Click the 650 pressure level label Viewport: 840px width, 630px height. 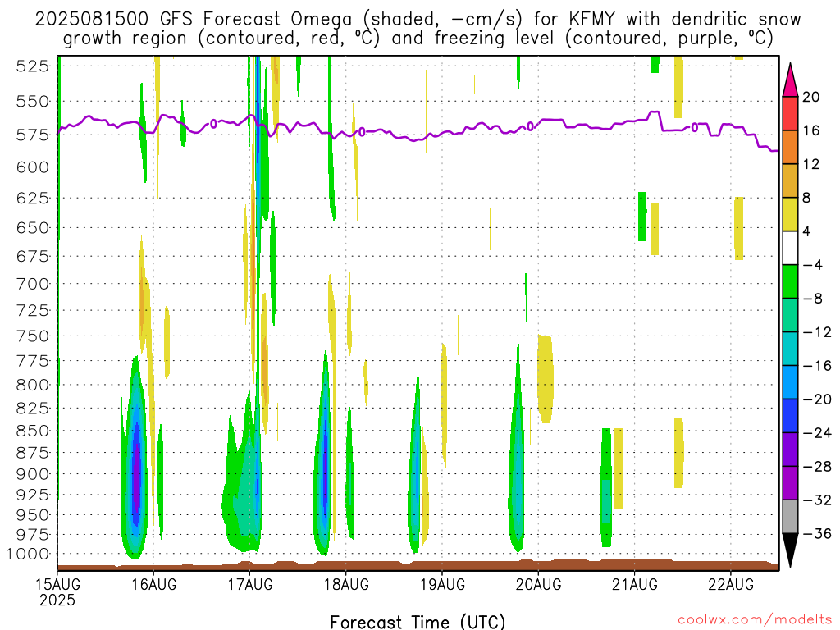pyautogui.click(x=33, y=228)
